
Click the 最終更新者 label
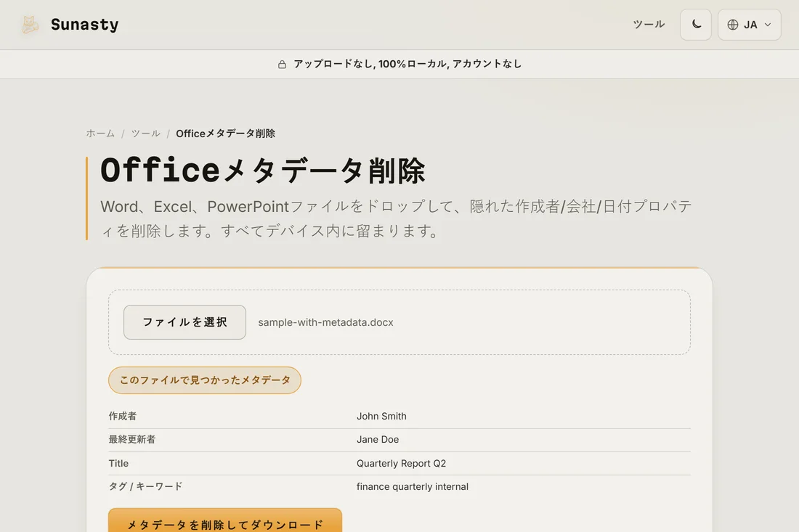(132, 439)
